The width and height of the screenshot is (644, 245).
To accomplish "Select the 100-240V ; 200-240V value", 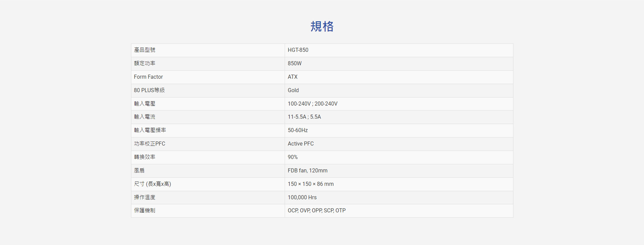I will [x=313, y=104].
